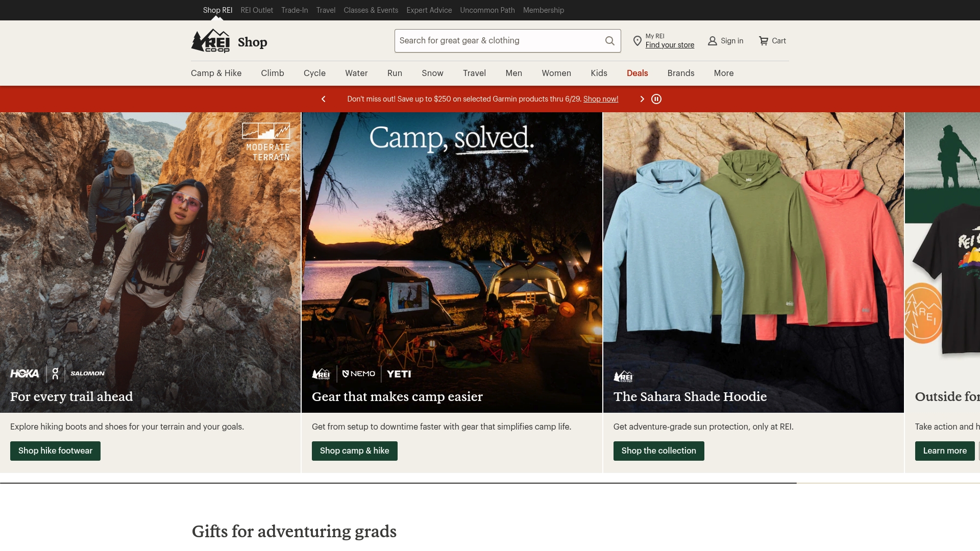Click the Shop heading beside the logo

pos(252,42)
